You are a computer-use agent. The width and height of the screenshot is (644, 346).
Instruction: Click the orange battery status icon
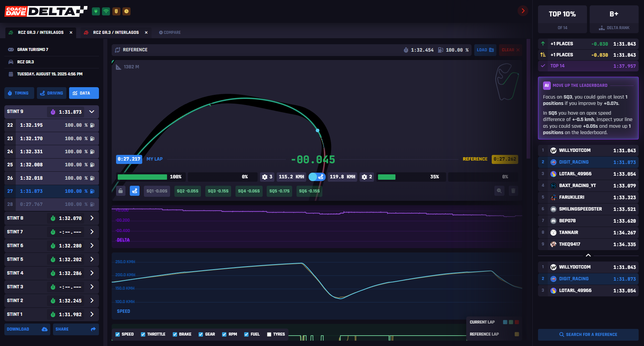click(x=116, y=11)
